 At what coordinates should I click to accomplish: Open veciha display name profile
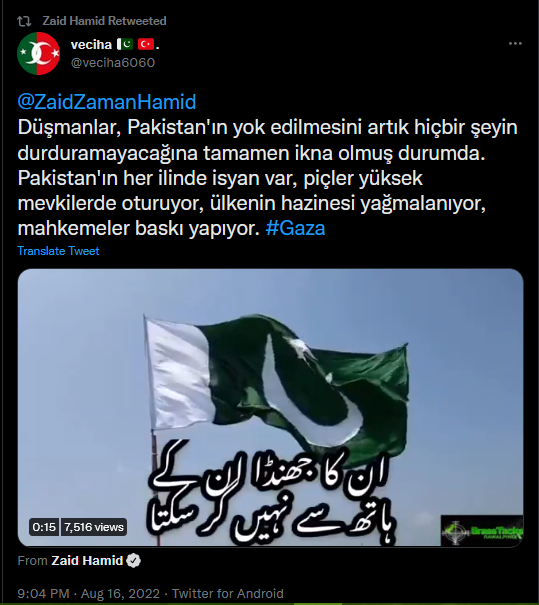[91, 45]
